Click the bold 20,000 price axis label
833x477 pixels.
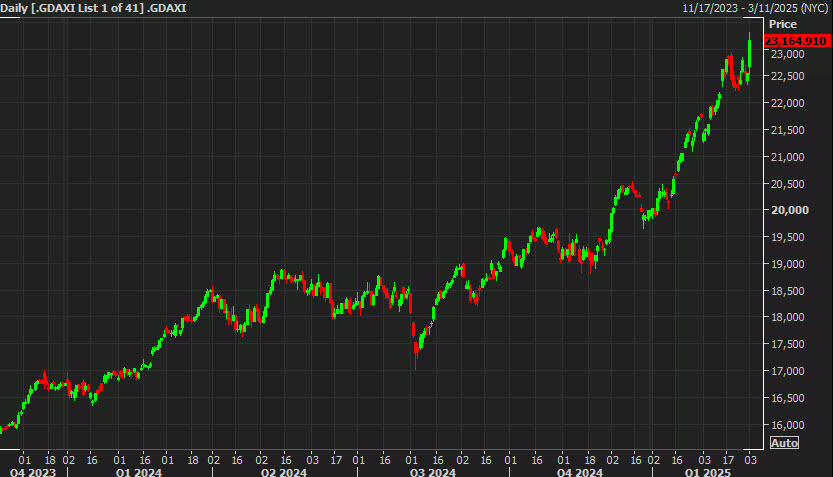pos(789,210)
